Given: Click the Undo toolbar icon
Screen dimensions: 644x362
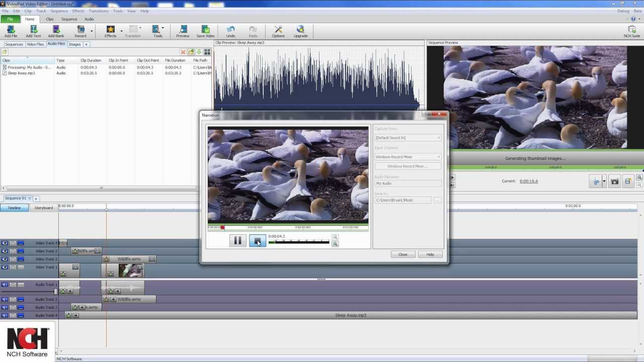Looking at the screenshot, I should [230, 32].
